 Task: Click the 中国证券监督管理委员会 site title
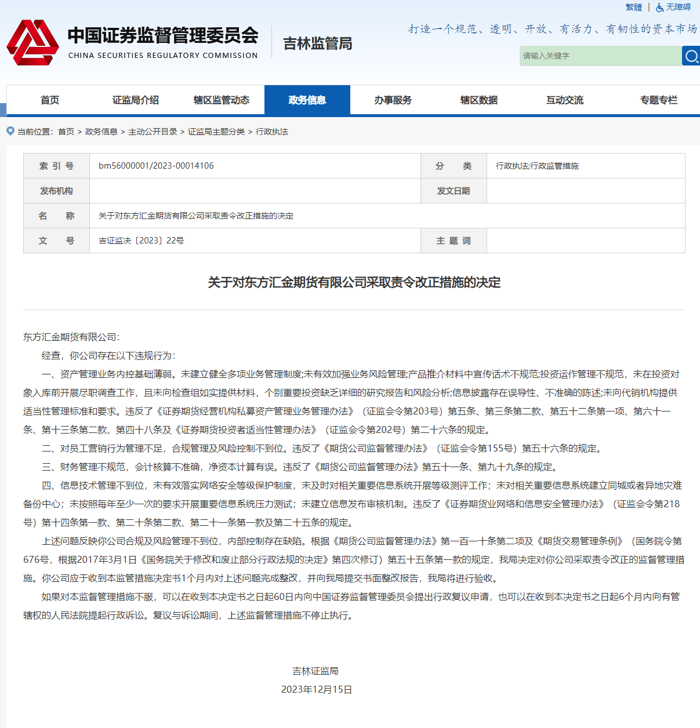163,35
